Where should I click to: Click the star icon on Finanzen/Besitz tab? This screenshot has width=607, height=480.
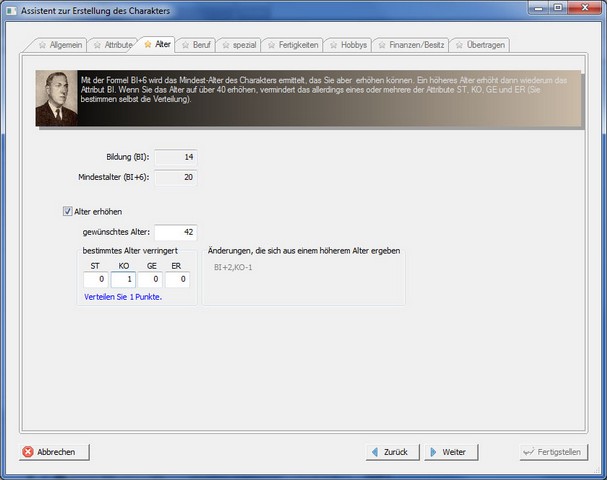[382, 45]
